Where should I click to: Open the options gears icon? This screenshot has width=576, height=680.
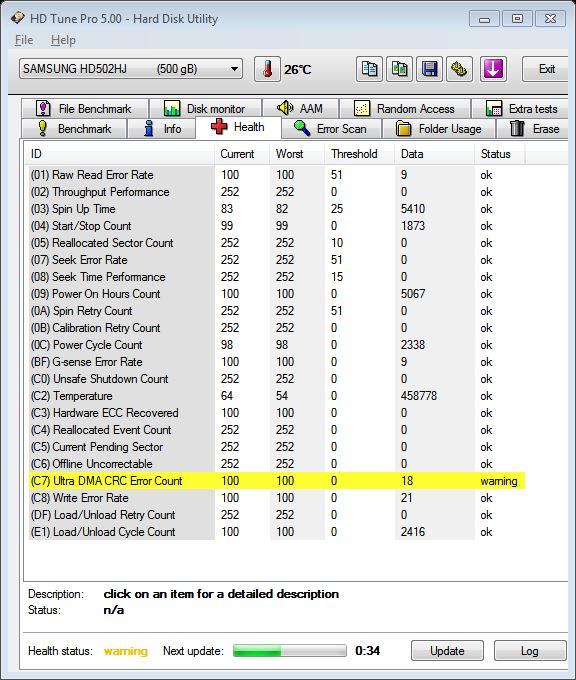point(459,69)
